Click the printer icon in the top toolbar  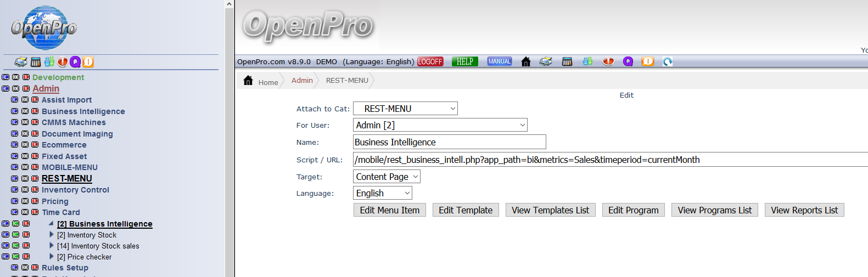[546, 61]
